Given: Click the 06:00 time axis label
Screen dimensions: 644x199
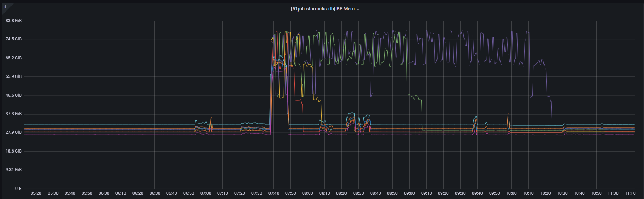Looking at the screenshot, I should pyautogui.click(x=104, y=193).
